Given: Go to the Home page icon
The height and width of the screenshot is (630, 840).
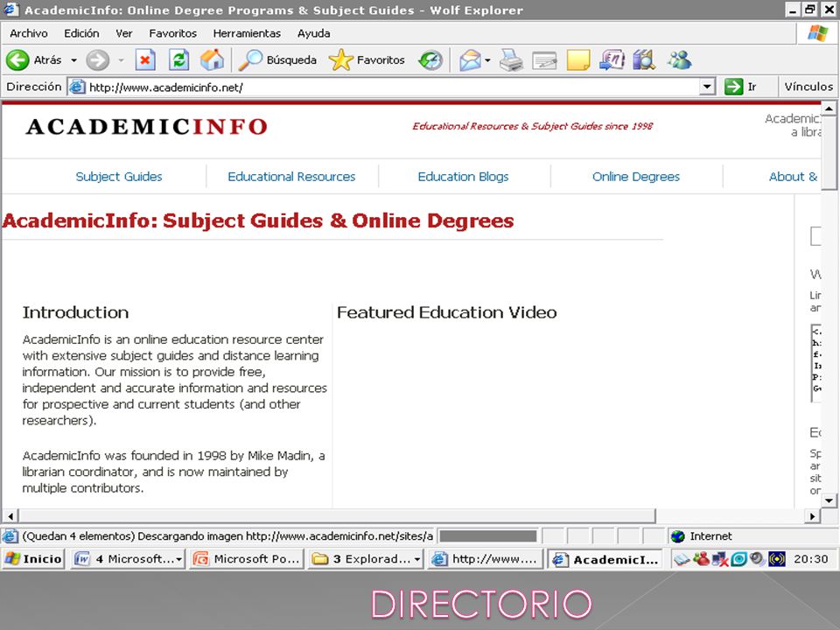Looking at the screenshot, I should point(212,60).
